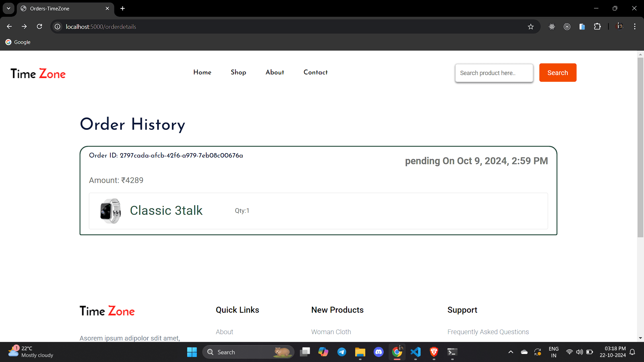Click the Classic 3talk watch thumbnail
644x362 pixels.
(x=110, y=211)
